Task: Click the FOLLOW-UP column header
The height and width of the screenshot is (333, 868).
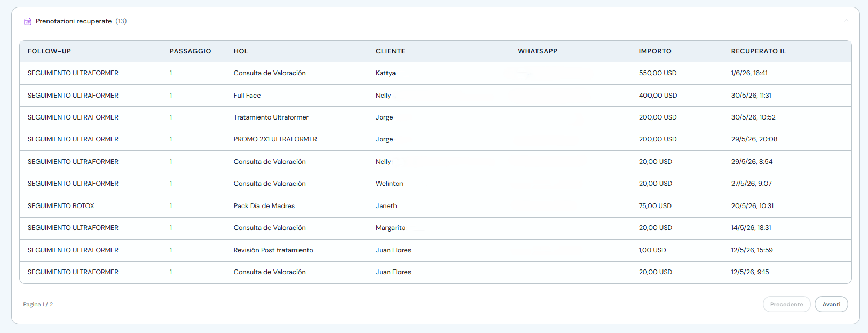Action: (49, 51)
